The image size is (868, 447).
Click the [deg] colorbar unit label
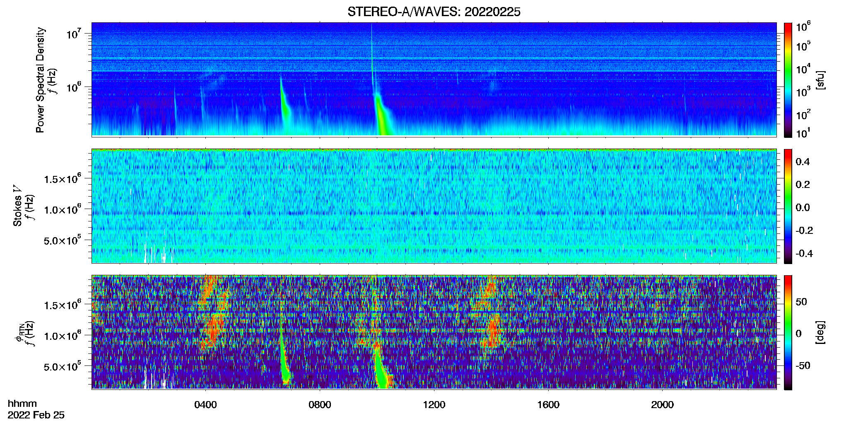[x=820, y=332]
